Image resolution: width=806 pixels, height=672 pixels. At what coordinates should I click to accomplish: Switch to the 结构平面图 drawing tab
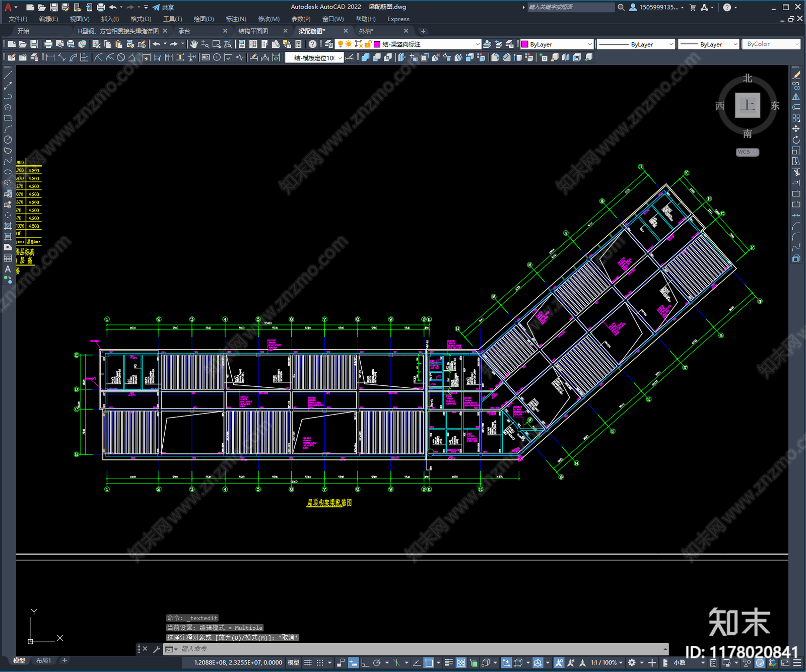pyautogui.click(x=253, y=31)
